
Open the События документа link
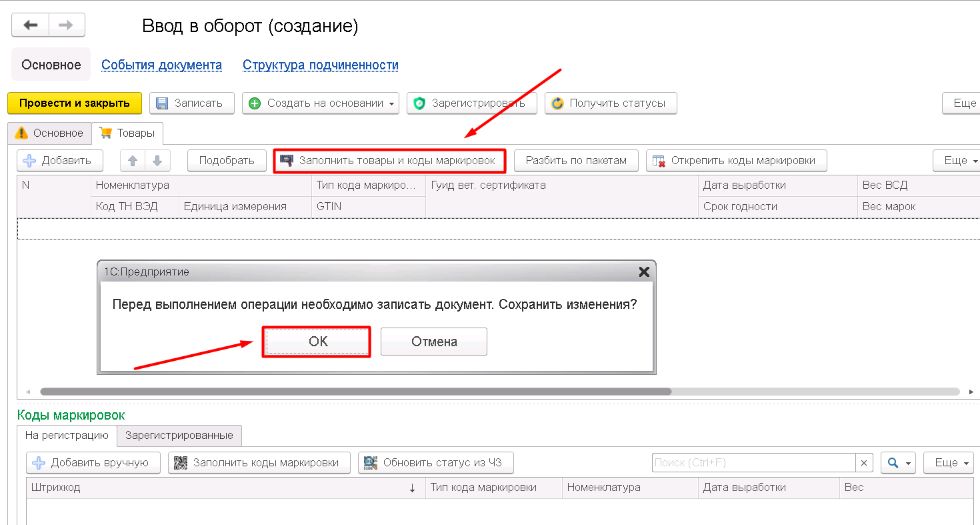[x=161, y=65]
